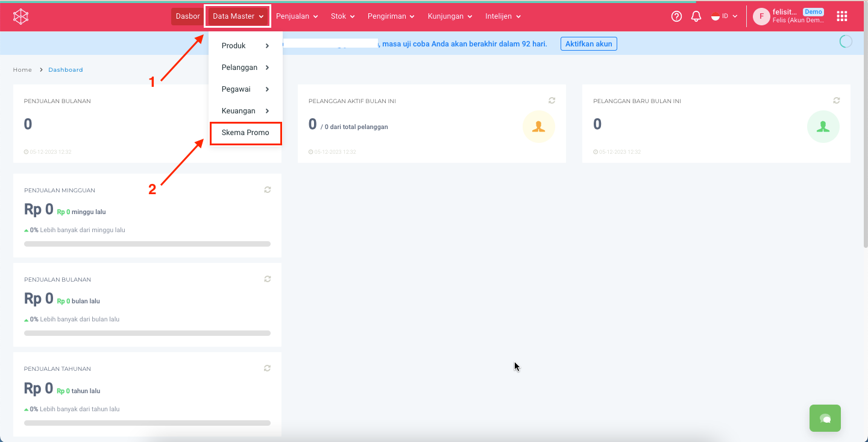Go to the Dasbor page

187,17
